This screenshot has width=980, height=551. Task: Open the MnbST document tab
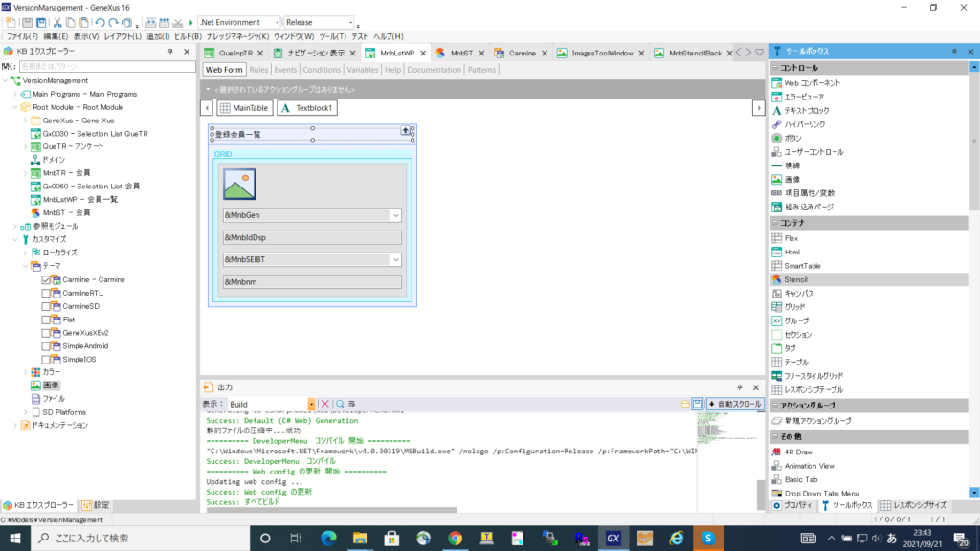pyautogui.click(x=461, y=54)
